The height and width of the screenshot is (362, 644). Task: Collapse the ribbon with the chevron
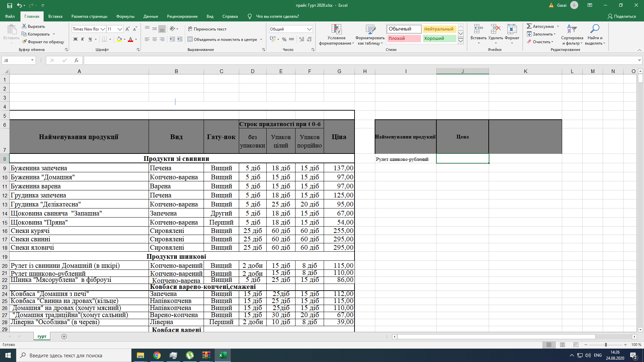click(639, 50)
